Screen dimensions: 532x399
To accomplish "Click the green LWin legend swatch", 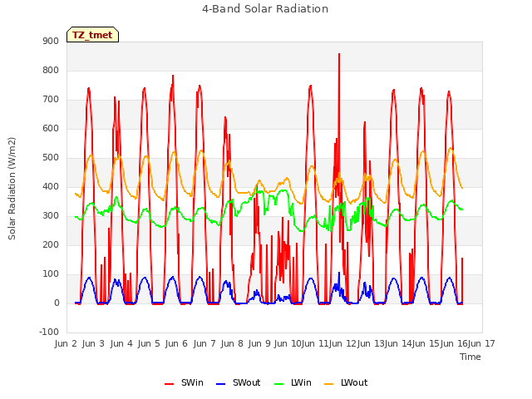I will (278, 384).
